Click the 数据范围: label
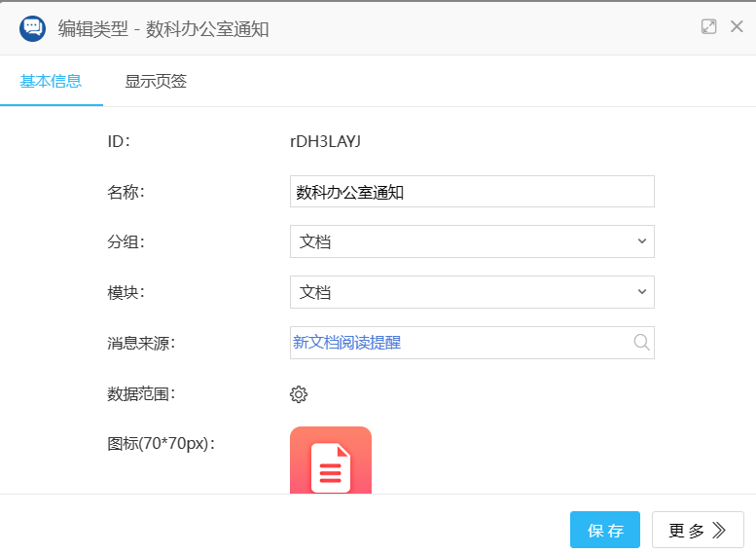This screenshot has height=554, width=756. tap(141, 394)
